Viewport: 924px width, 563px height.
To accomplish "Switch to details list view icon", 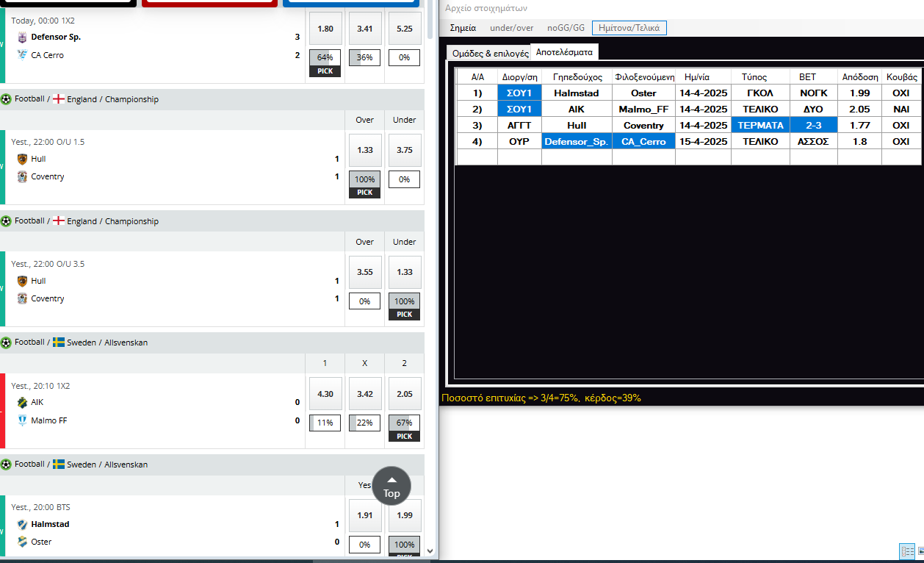I will pyautogui.click(x=906, y=551).
